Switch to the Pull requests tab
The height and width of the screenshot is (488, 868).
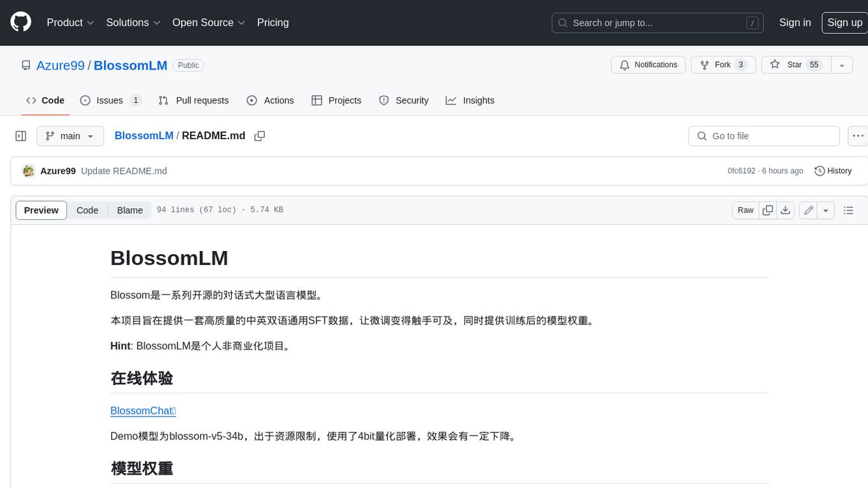(193, 100)
